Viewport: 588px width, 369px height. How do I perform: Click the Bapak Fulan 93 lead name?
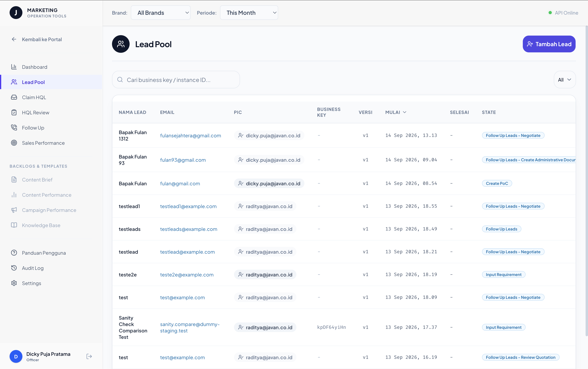click(133, 160)
